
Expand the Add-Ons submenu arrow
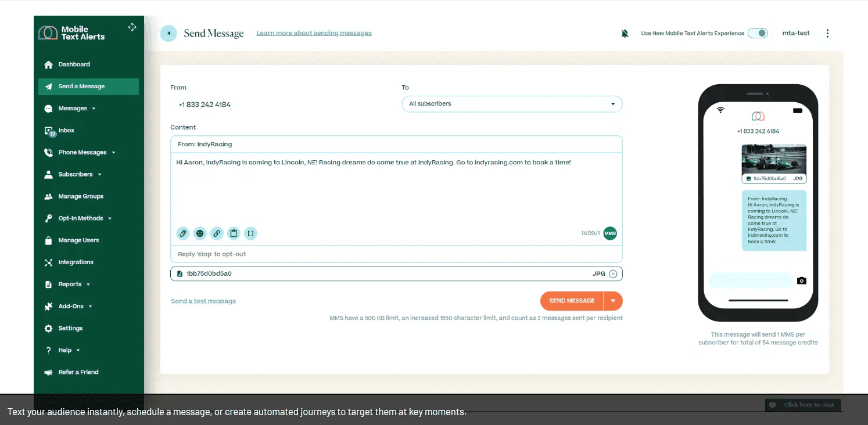[90, 307]
